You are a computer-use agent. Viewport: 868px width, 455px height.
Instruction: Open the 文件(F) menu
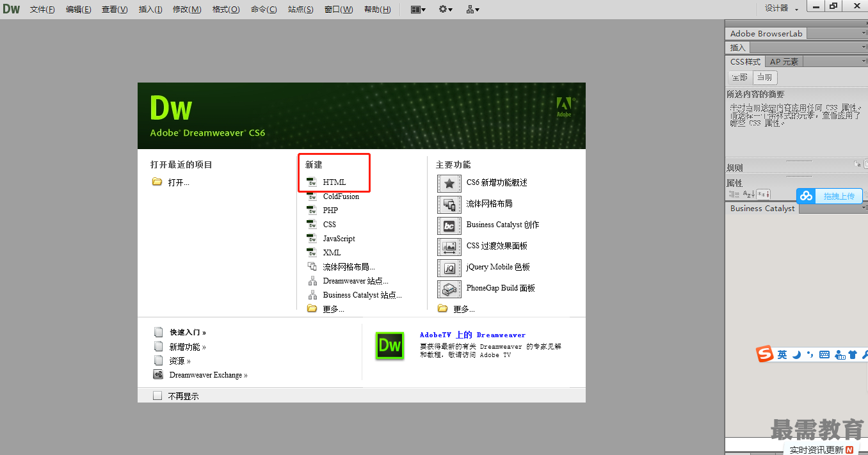42,10
